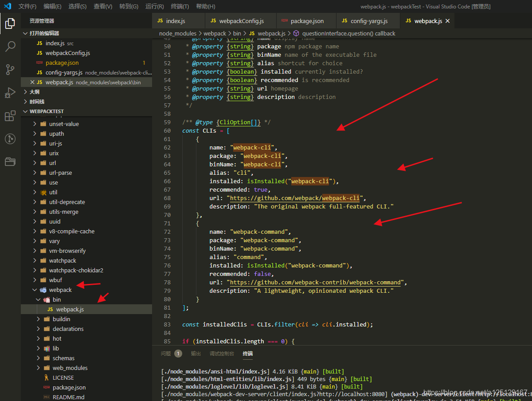Click questionInterface.question() callback breadcrumb
The height and width of the screenshot is (401, 532).
coord(348,33)
